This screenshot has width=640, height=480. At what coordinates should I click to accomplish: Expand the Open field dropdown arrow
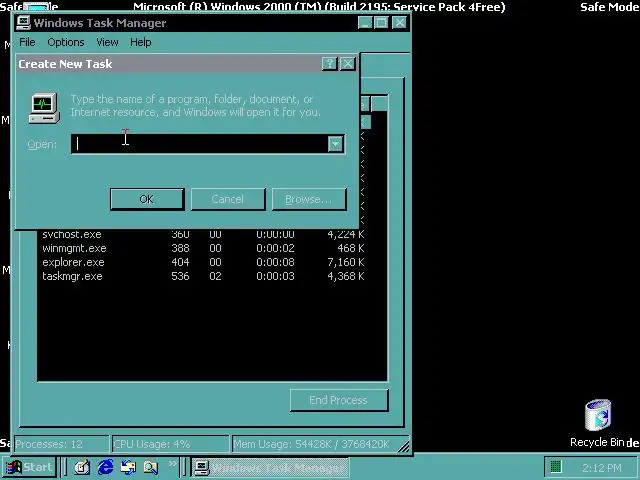pyautogui.click(x=336, y=144)
